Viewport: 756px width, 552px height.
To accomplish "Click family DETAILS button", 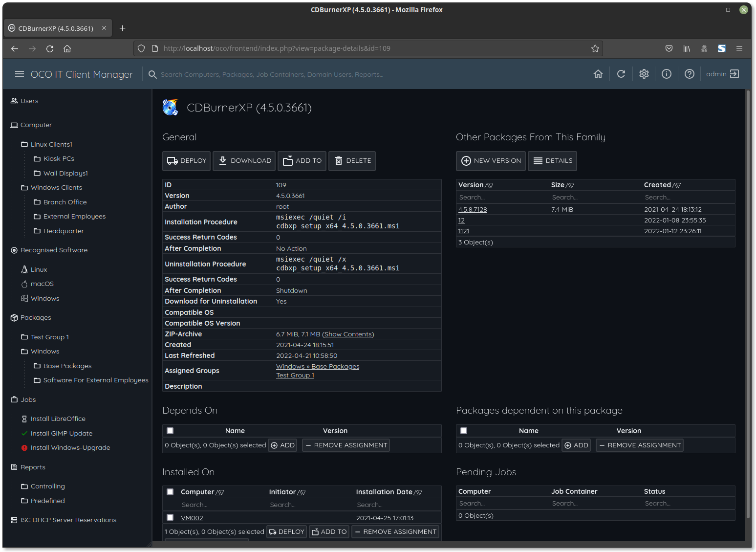I will (552, 161).
